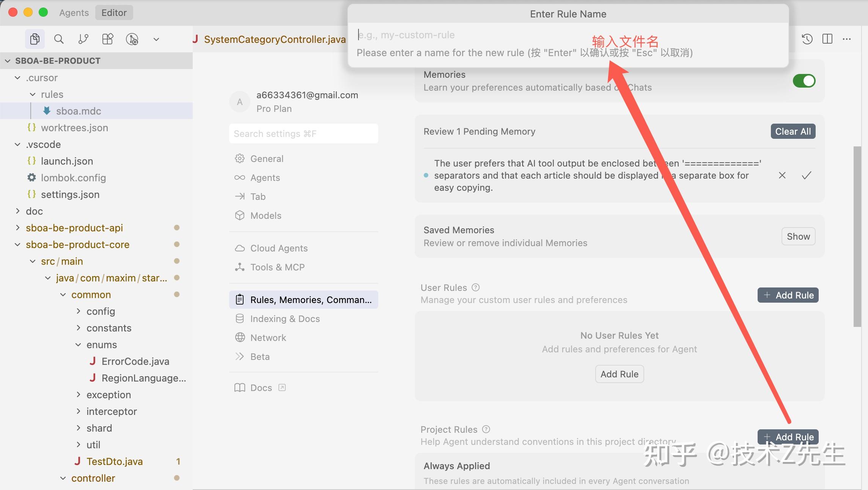
Task: Click the split editor layout icon
Action: [827, 39]
